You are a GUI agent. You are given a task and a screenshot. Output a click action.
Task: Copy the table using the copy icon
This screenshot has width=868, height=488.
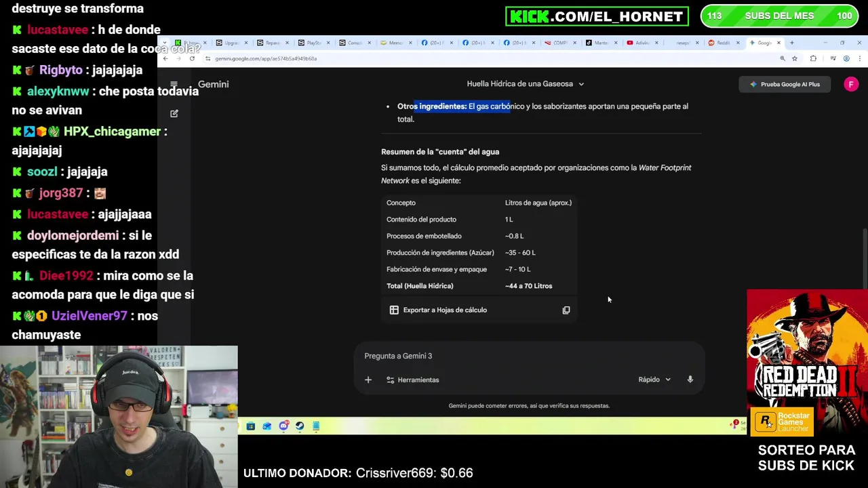coord(566,310)
